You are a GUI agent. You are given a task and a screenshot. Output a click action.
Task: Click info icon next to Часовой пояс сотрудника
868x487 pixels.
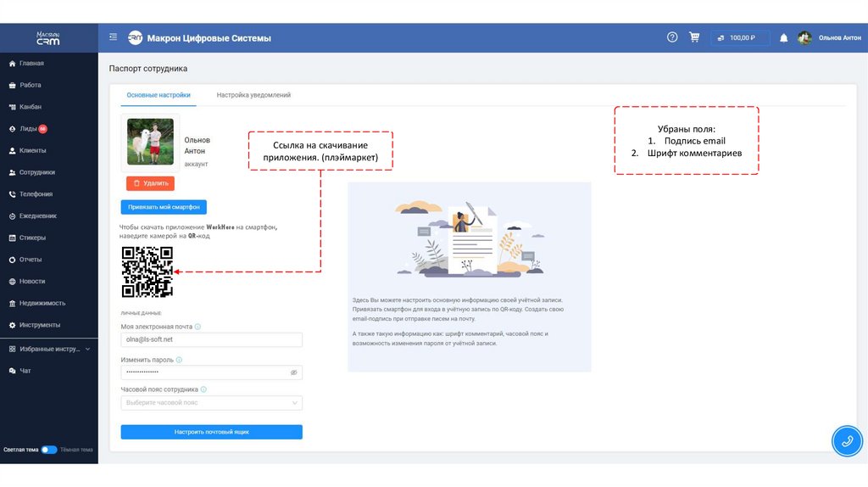click(x=203, y=389)
